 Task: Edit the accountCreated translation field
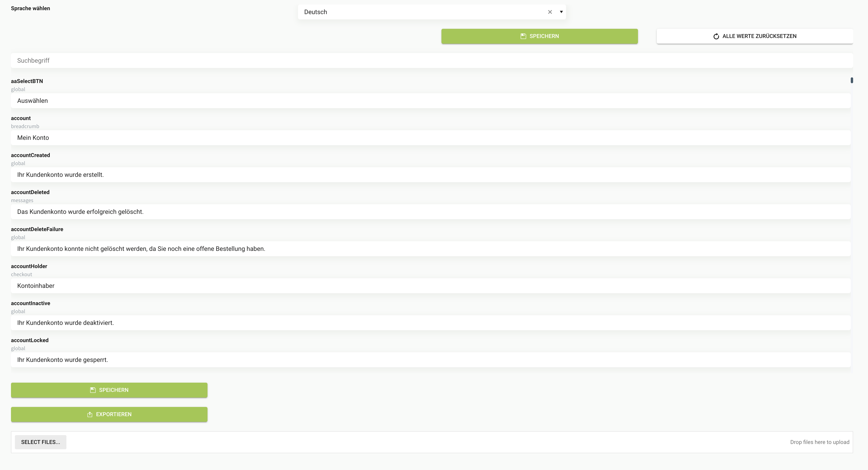(x=431, y=175)
